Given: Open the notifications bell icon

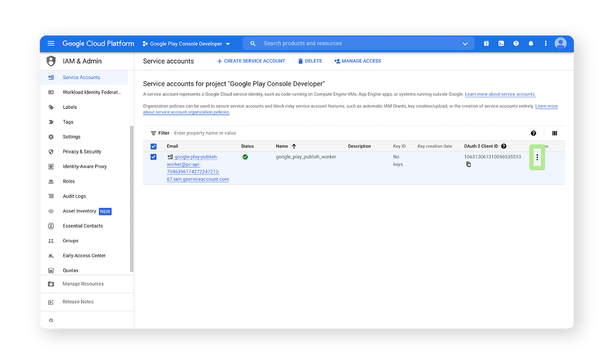Looking at the screenshot, I should coord(531,43).
